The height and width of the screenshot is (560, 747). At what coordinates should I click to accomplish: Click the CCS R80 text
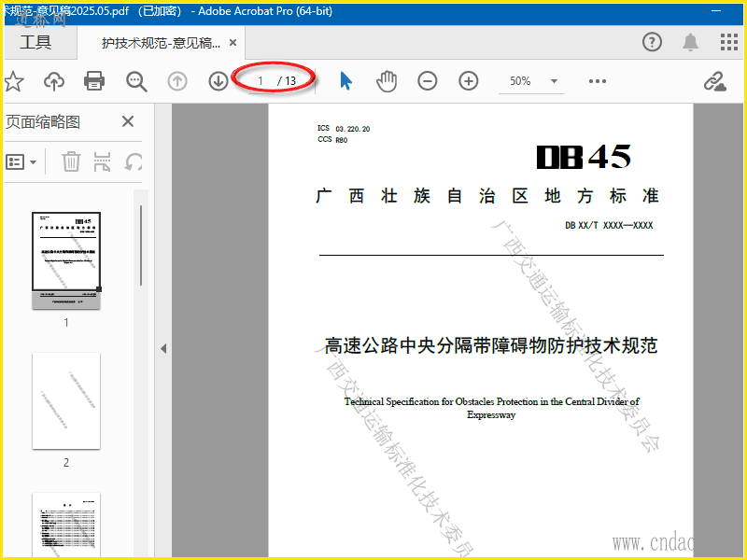(332, 139)
